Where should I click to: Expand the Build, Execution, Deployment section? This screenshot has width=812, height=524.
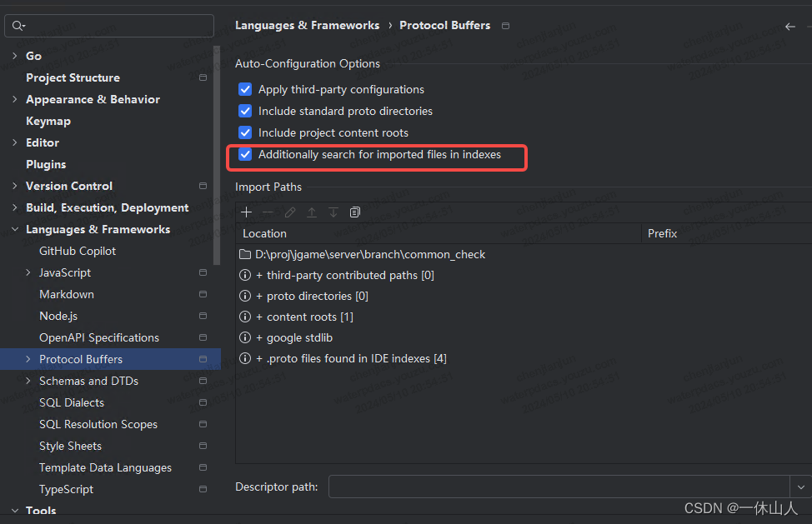tap(16, 207)
